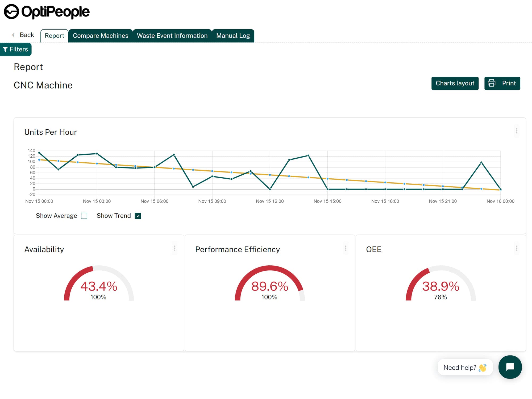Open OEE card three-dot menu

(x=516, y=248)
